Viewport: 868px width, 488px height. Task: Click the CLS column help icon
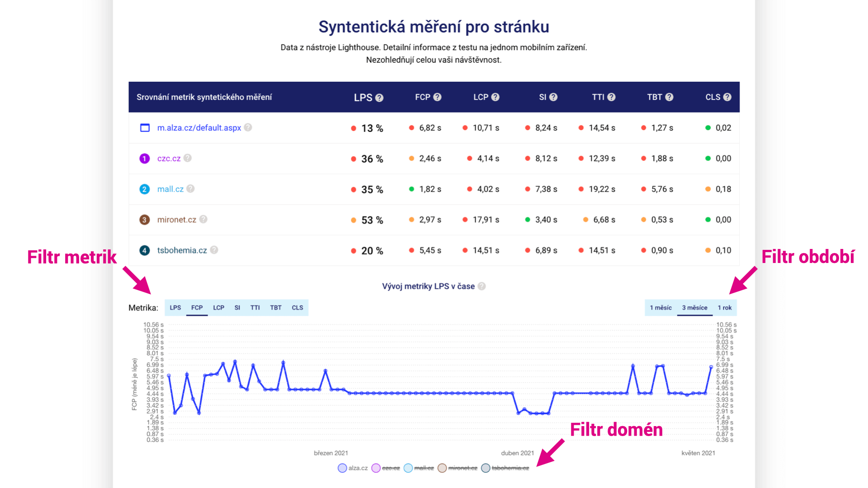(727, 97)
